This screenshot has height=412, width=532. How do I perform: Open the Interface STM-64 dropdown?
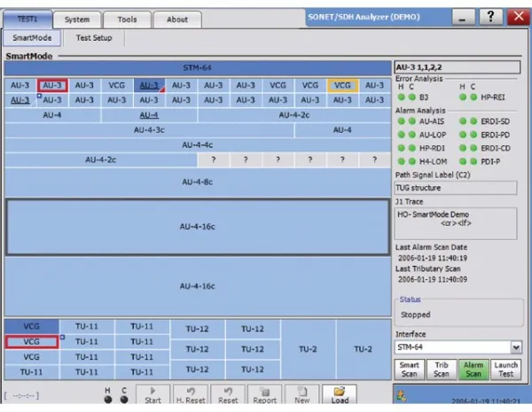tap(458, 348)
